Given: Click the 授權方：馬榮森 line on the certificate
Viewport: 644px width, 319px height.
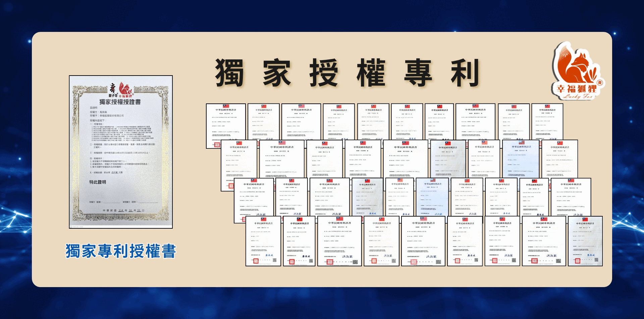Looking at the screenshot, I should pyautogui.click(x=99, y=112).
